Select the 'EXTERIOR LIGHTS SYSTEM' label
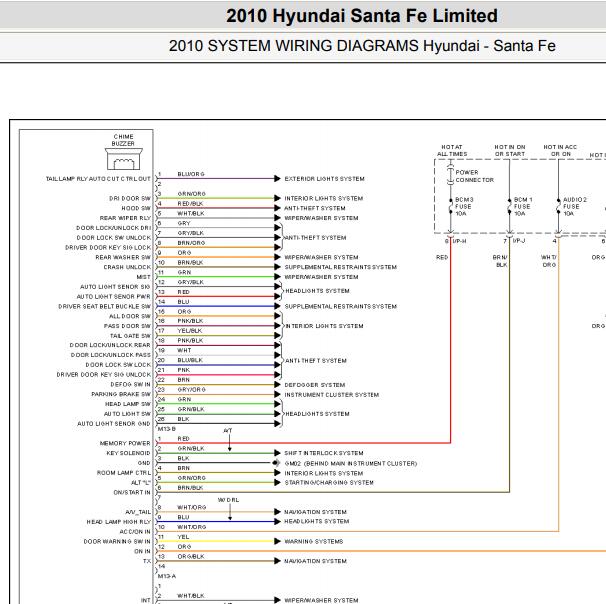This screenshot has width=606, height=604. [x=325, y=179]
